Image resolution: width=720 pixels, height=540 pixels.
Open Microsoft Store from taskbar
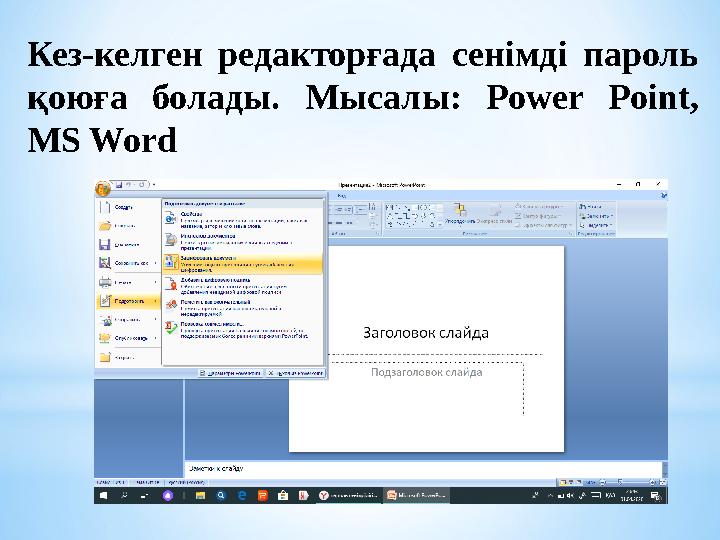coord(283,495)
